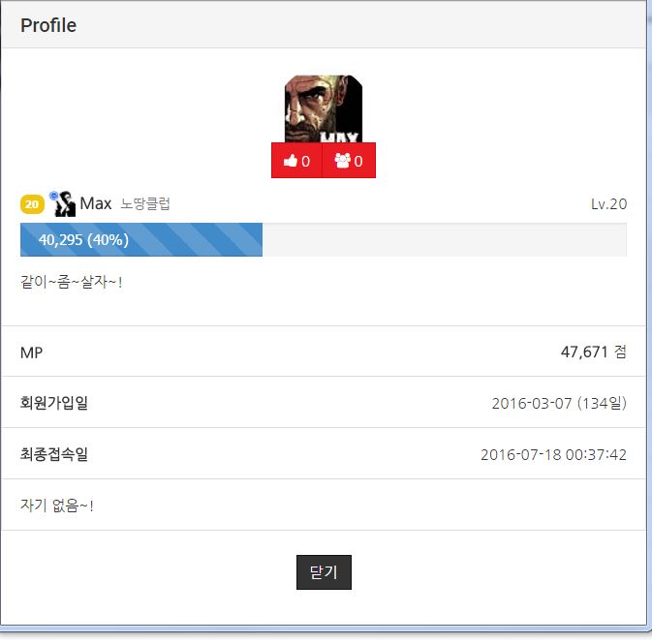
Task: Click the 최종접속일 row label
Action: click(54, 454)
